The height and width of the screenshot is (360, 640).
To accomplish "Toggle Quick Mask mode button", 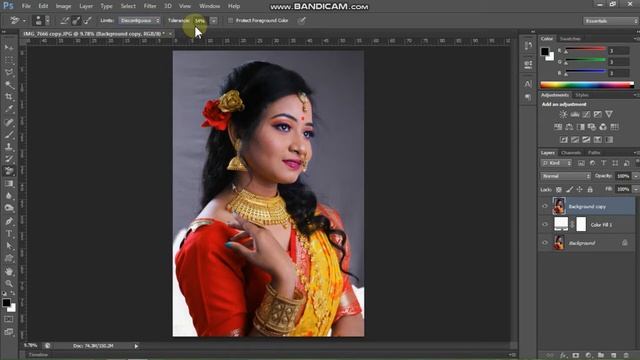I will point(9,319).
